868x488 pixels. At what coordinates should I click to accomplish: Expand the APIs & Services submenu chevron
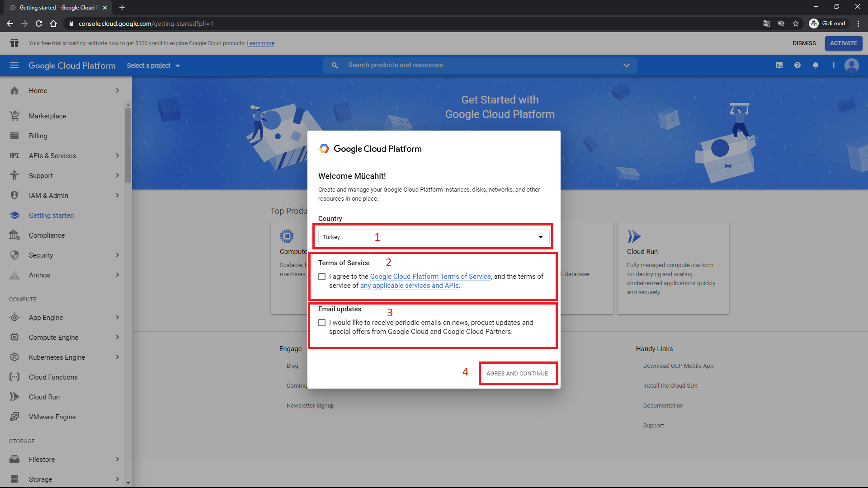(118, 155)
